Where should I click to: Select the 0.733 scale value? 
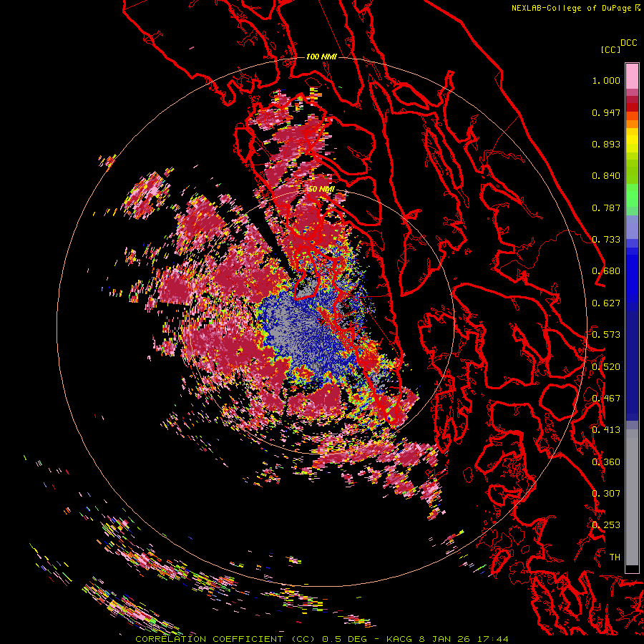click(606, 240)
